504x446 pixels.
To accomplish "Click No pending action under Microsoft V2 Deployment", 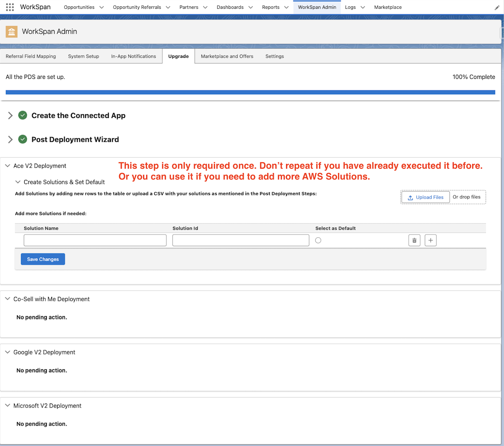I will click(42, 424).
